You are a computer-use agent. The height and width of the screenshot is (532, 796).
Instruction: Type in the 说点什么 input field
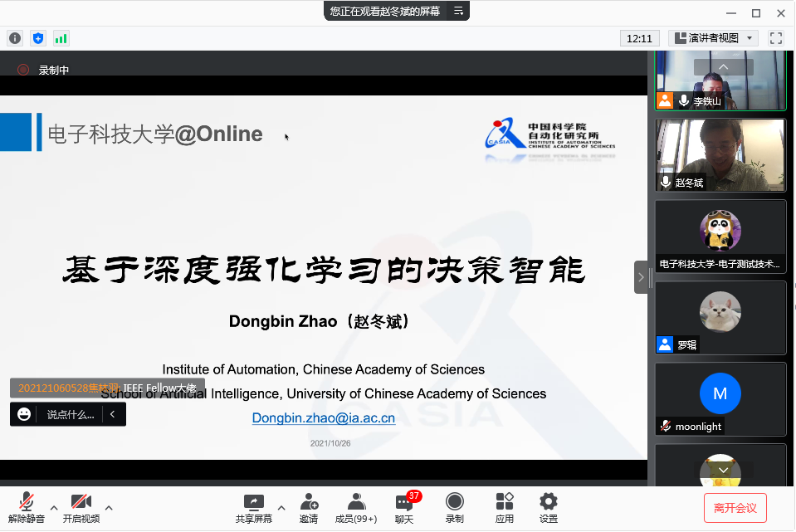coord(70,414)
